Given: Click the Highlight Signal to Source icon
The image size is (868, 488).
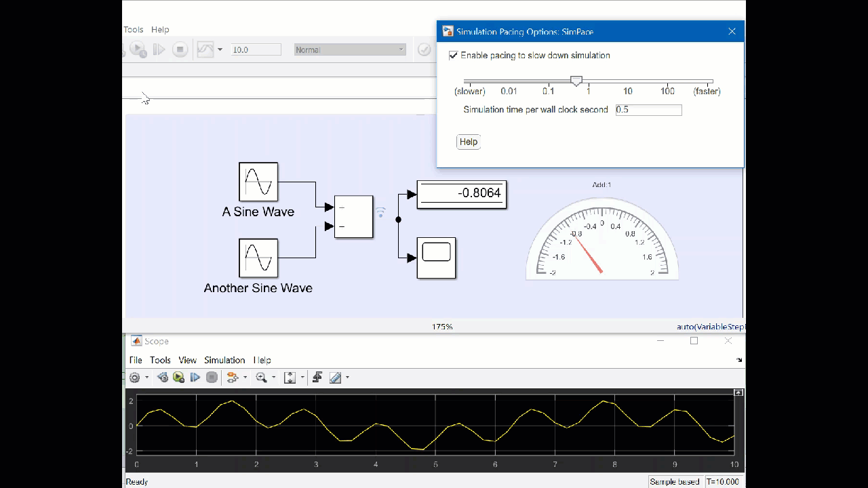Looking at the screenshot, I should click(x=232, y=378).
